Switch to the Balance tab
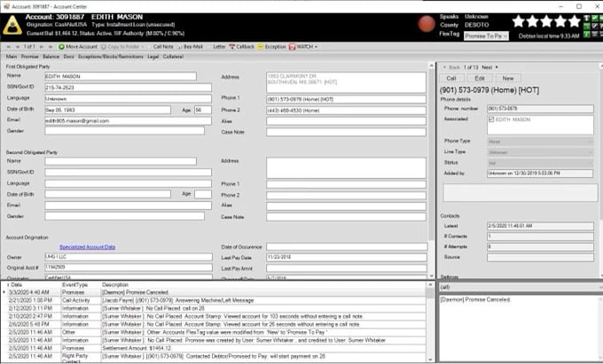Screen dimensions: 603x364 tap(51, 57)
